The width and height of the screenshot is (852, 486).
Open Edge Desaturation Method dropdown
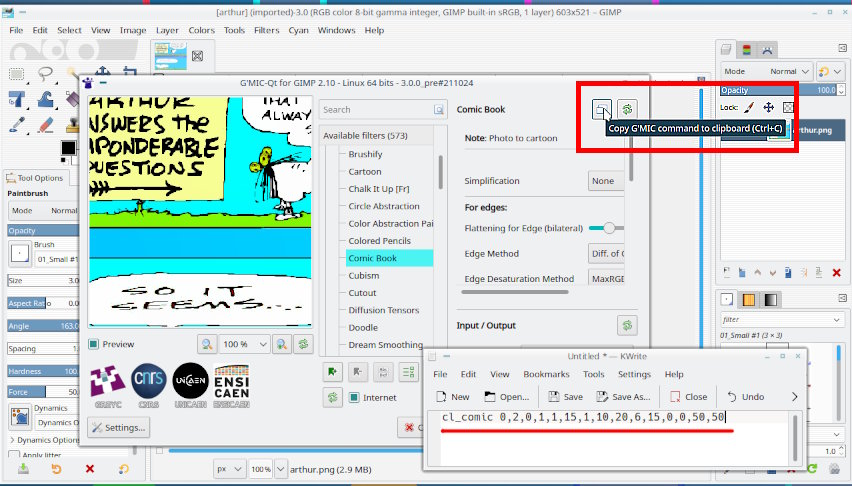(606, 278)
